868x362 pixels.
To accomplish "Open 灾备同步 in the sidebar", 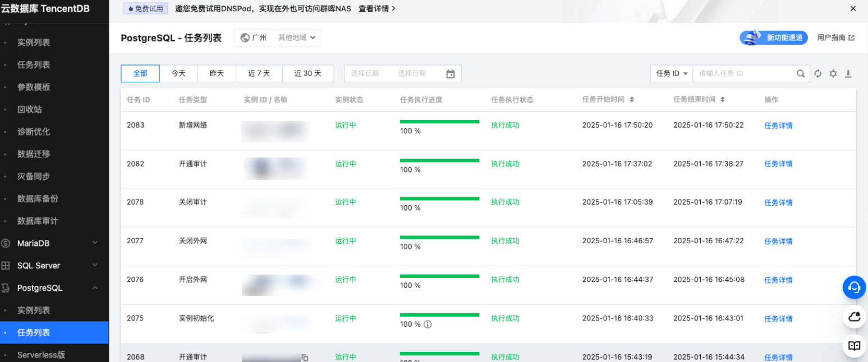I will pos(34,177).
